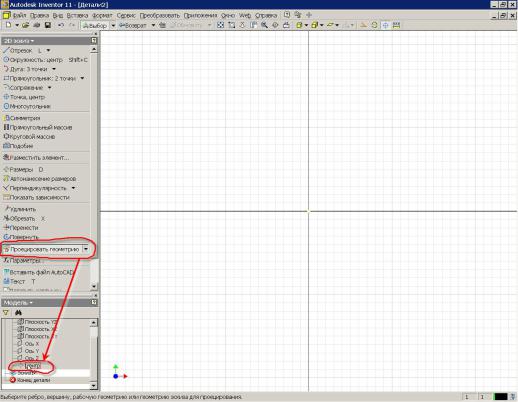This screenshot has height=402, width=518.
Task: Click the black color swatch in status bar
Action: (501, 397)
